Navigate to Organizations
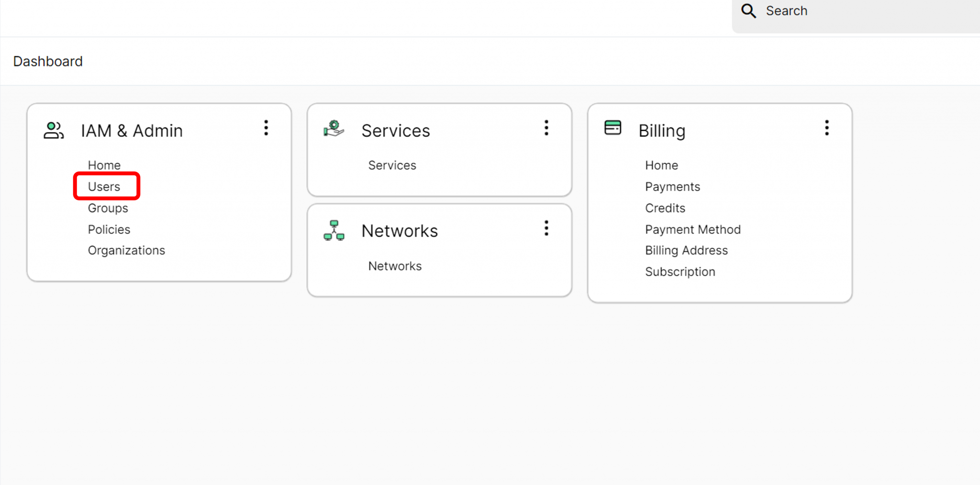This screenshot has width=980, height=485. 126,250
